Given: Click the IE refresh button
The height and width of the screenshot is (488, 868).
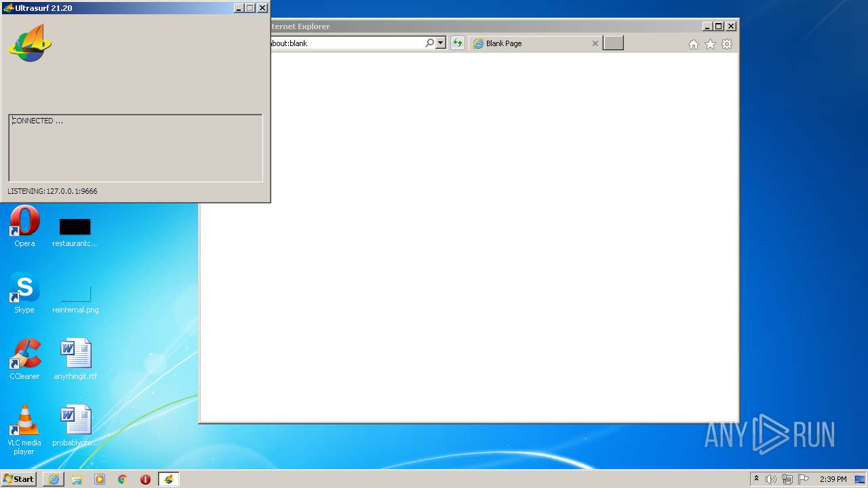Looking at the screenshot, I should 458,43.
